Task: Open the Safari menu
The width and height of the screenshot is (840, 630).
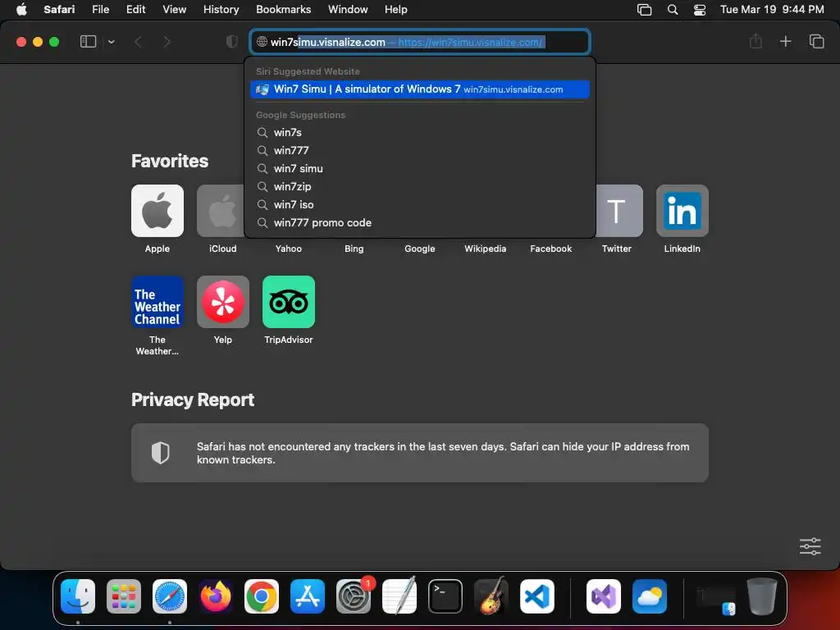Action: click(59, 9)
